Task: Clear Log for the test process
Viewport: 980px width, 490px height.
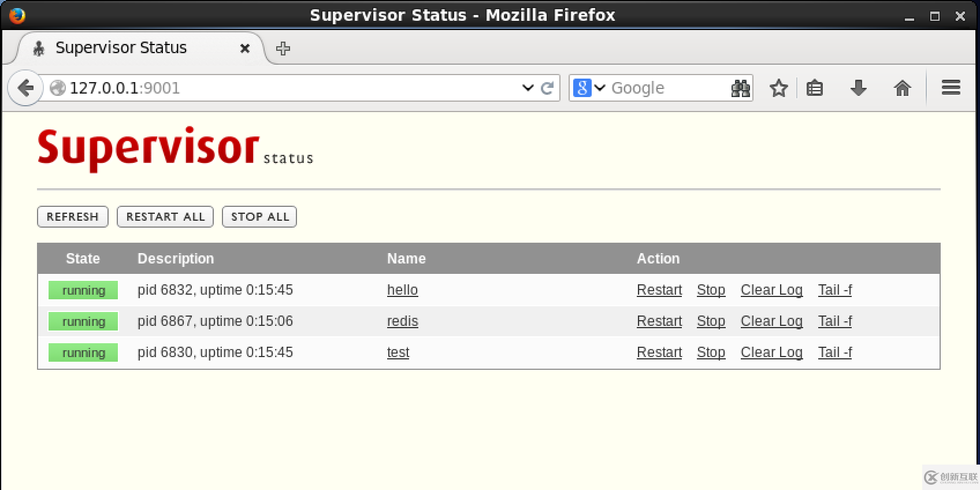Action: [x=771, y=352]
